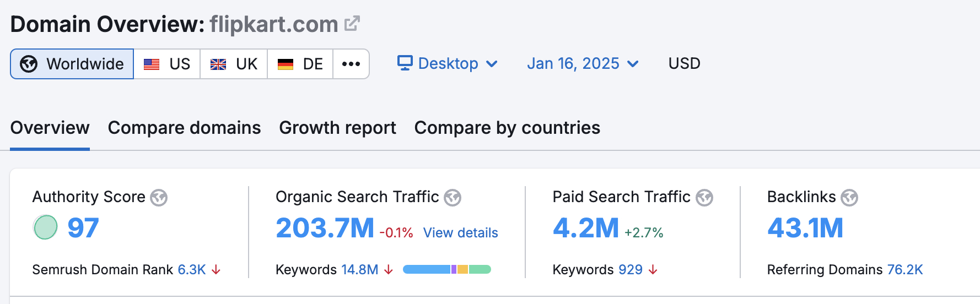Screen dimensions: 980x304
Task: Click the red down arrow next to Domain Rank 6.3K
Action: (x=216, y=269)
